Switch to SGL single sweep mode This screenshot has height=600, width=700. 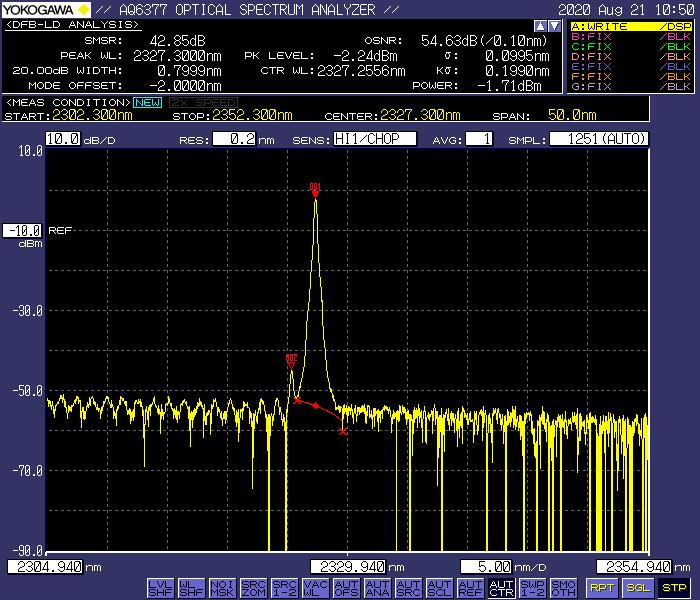638,588
